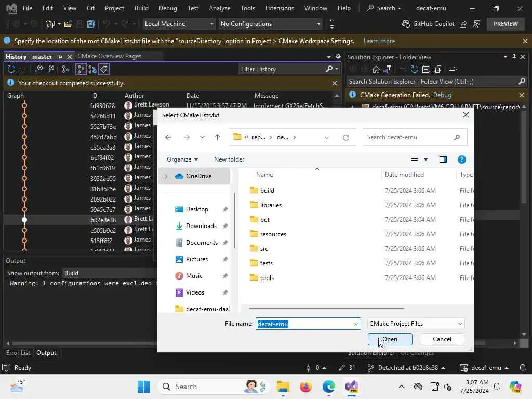Open the History tab list dropdown arrow
Image resolution: width=532 pixels, height=399 pixels.
[328, 57]
